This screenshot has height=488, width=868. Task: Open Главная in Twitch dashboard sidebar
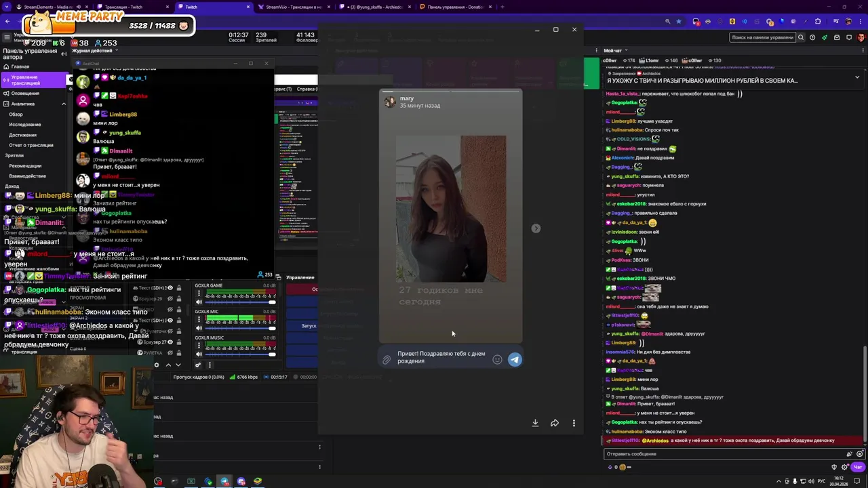(x=20, y=66)
